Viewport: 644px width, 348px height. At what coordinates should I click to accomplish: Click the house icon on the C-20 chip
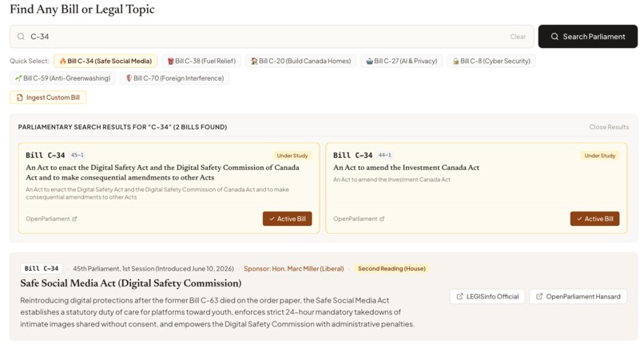click(x=254, y=61)
